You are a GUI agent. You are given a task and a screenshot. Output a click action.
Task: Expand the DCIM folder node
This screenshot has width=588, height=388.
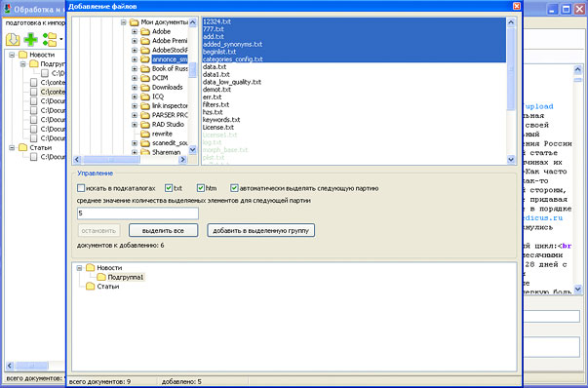135,78
